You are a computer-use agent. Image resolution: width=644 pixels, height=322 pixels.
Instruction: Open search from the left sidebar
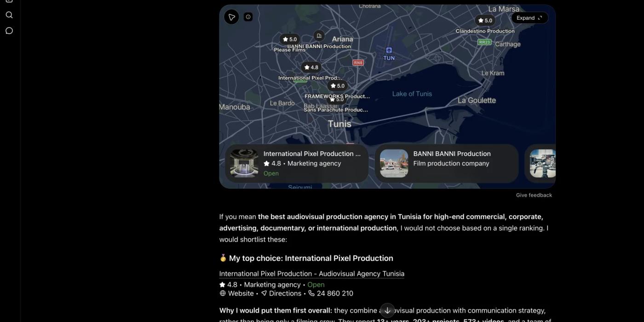[9, 15]
